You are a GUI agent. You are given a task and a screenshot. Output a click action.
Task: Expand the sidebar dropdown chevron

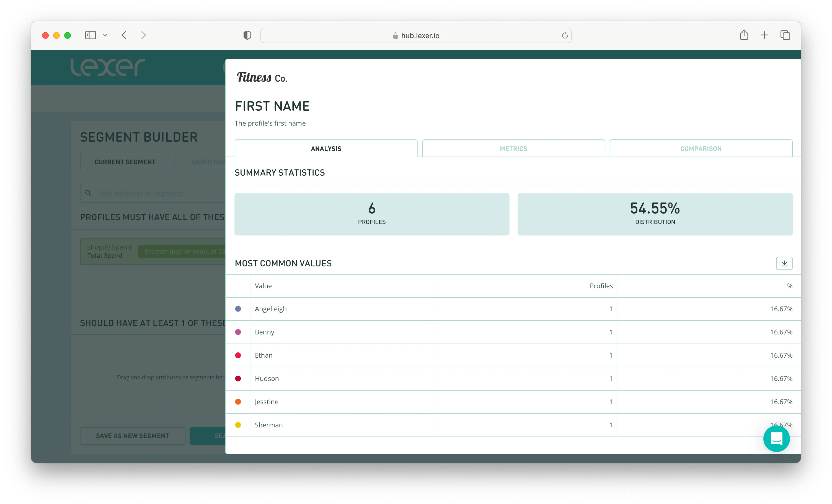tap(105, 35)
